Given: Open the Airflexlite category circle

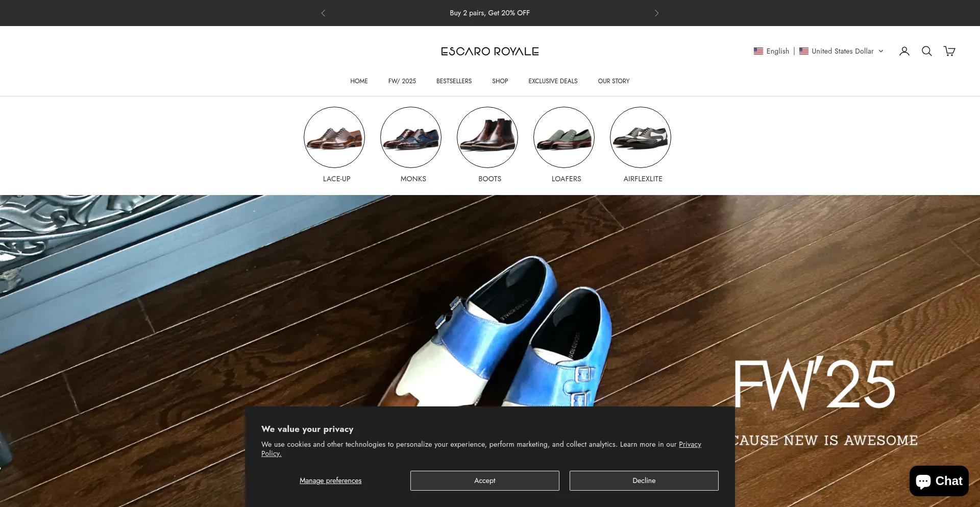Looking at the screenshot, I should coord(641,137).
